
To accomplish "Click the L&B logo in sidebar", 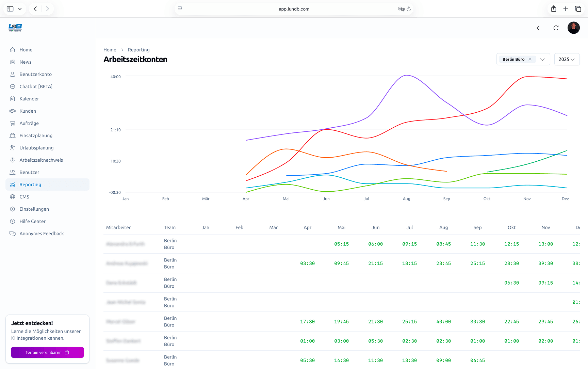I will 15,28.
